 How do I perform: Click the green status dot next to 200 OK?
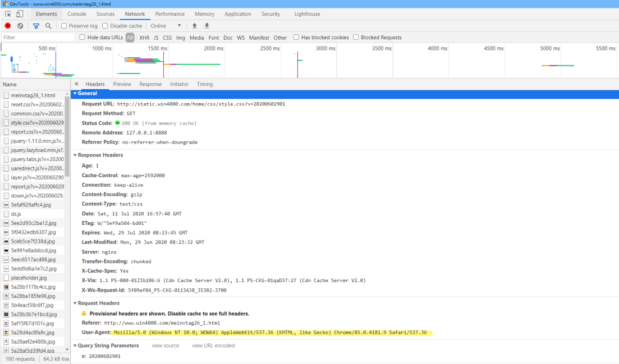point(117,123)
